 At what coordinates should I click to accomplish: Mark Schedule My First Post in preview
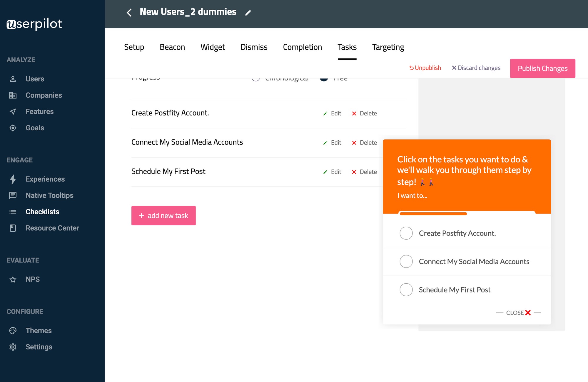click(406, 290)
